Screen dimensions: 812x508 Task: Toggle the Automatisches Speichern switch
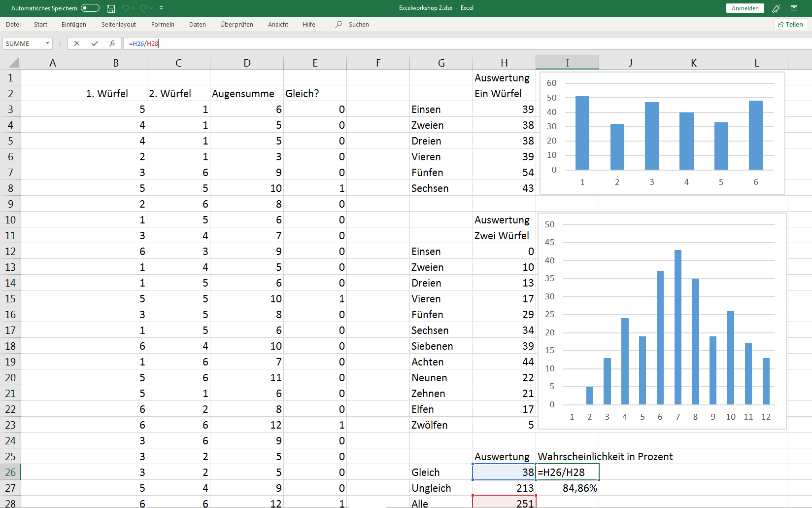90,8
